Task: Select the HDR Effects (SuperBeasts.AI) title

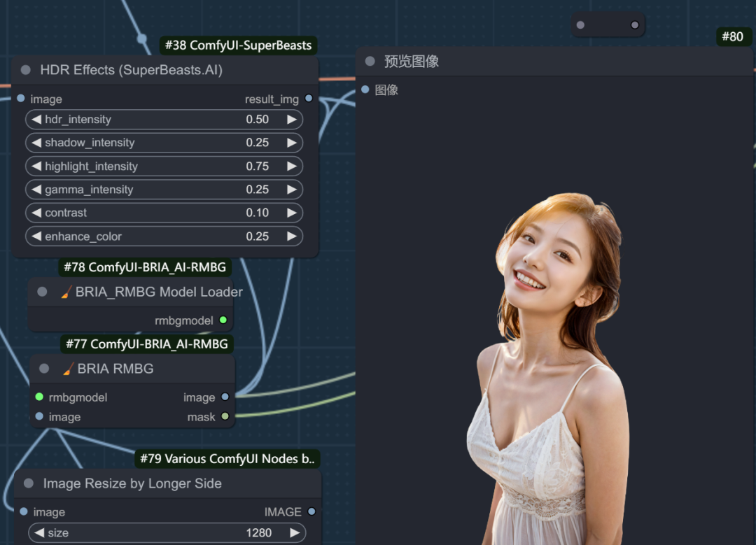Action: pos(132,70)
